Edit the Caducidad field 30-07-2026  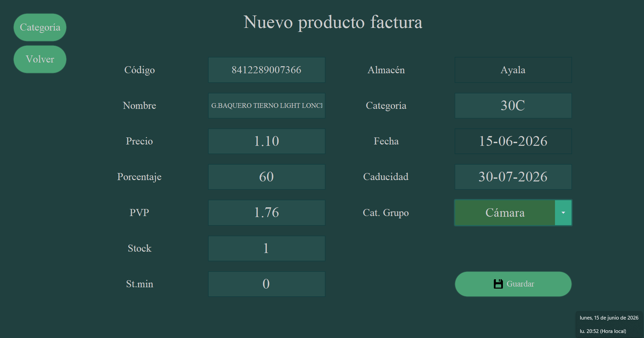(x=513, y=177)
